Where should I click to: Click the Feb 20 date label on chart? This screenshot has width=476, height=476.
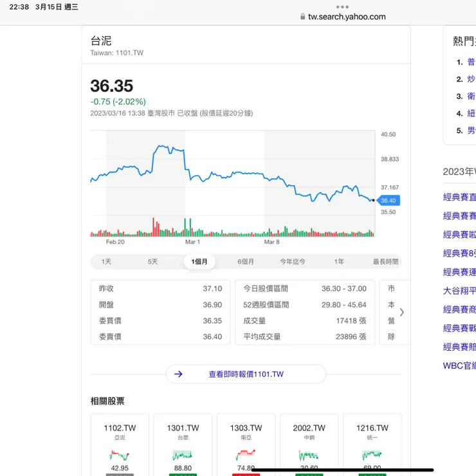pos(115,242)
